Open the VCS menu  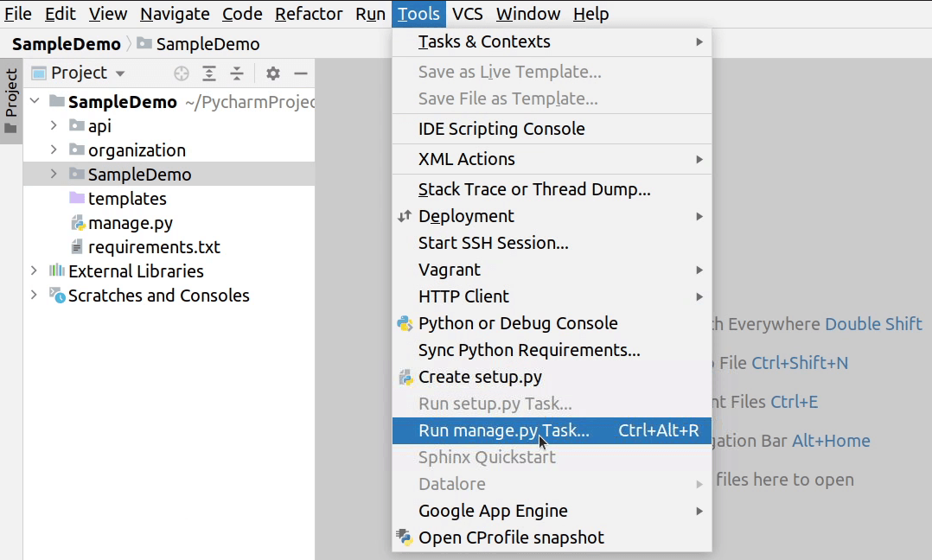(x=468, y=14)
